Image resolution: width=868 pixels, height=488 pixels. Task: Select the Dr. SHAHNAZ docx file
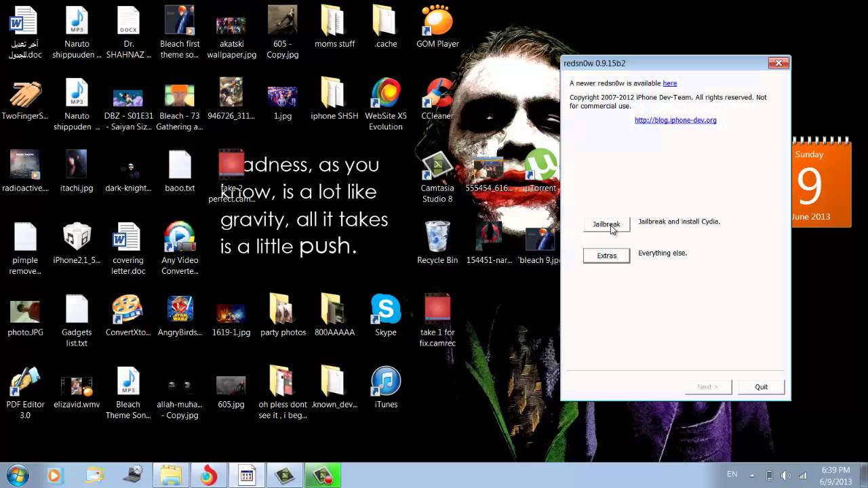click(x=127, y=33)
